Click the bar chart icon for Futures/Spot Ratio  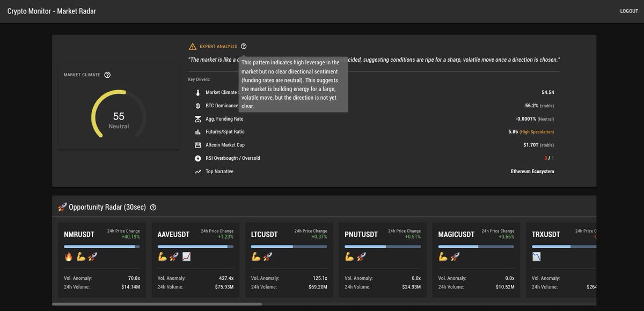[197, 132]
